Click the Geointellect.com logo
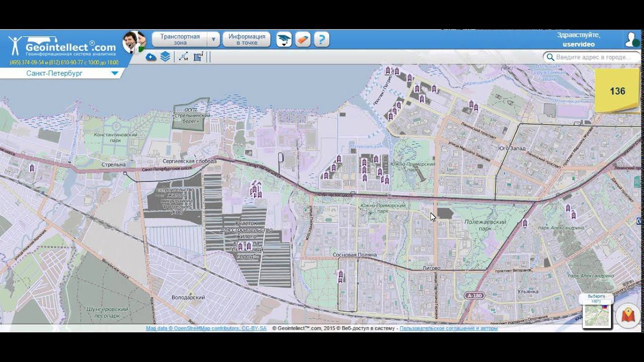644x362 pixels. click(x=63, y=45)
